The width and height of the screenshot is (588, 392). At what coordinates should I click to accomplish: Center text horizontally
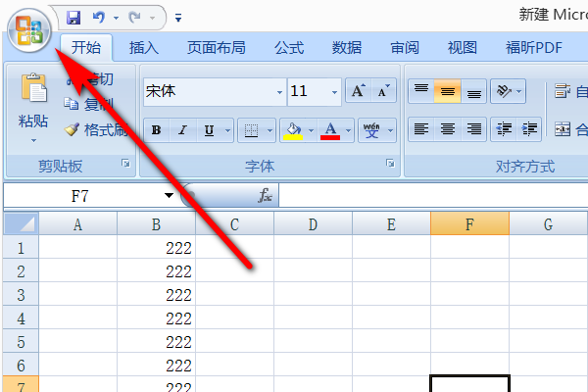448,129
